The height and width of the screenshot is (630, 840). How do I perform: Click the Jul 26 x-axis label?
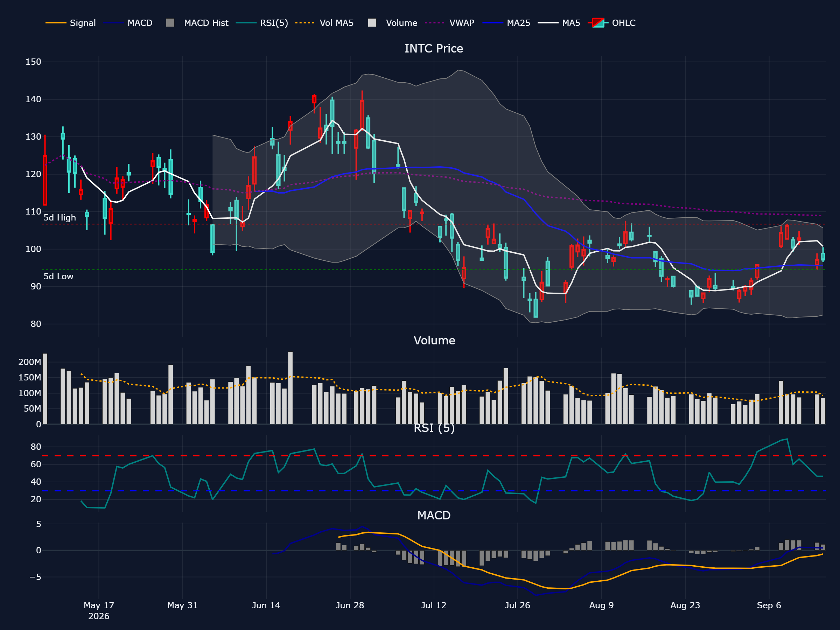pyautogui.click(x=518, y=605)
